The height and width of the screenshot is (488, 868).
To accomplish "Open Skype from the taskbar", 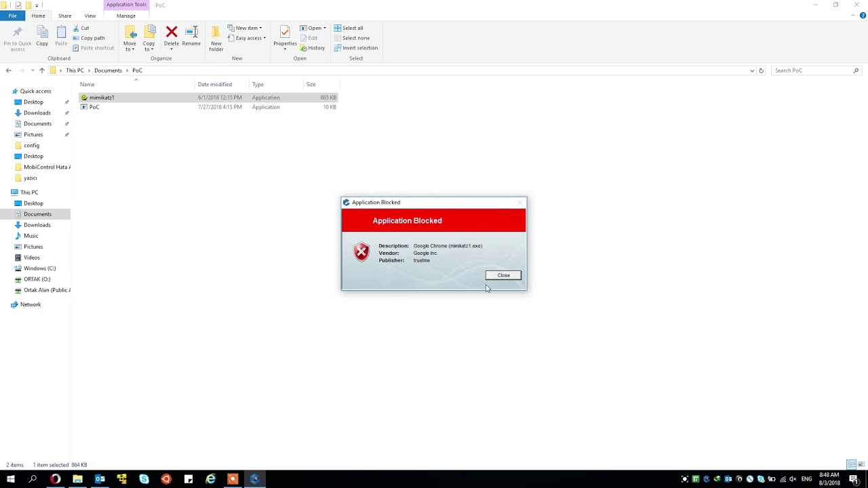I will [144, 479].
